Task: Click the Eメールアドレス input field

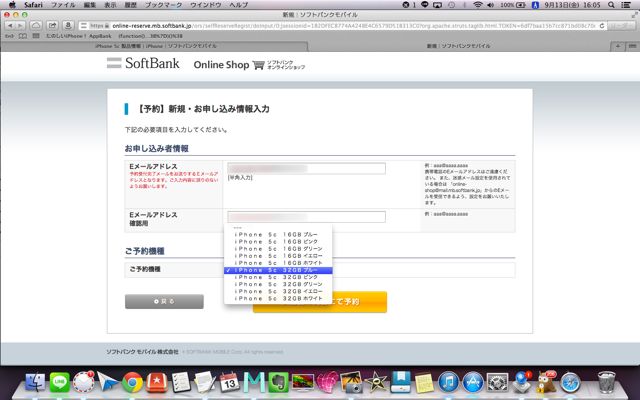Action: [306, 168]
